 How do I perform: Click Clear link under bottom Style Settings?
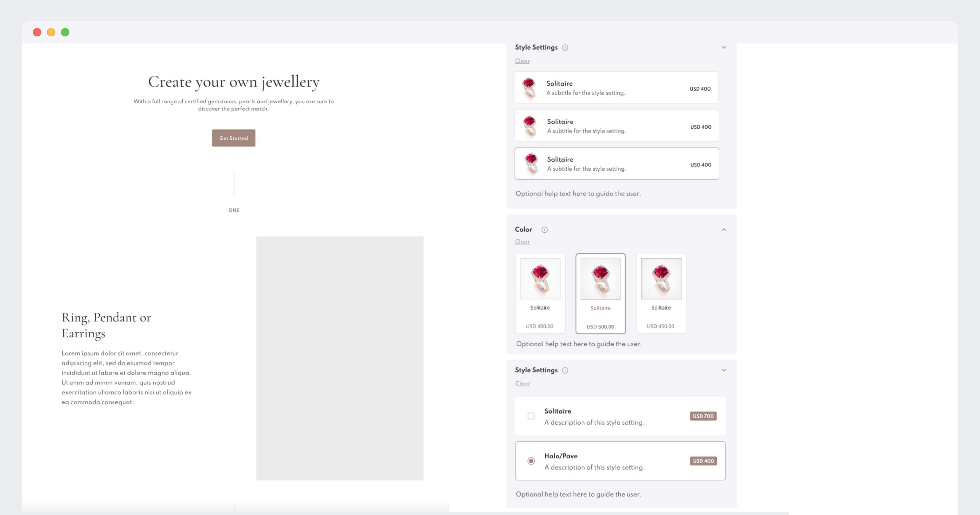point(522,383)
